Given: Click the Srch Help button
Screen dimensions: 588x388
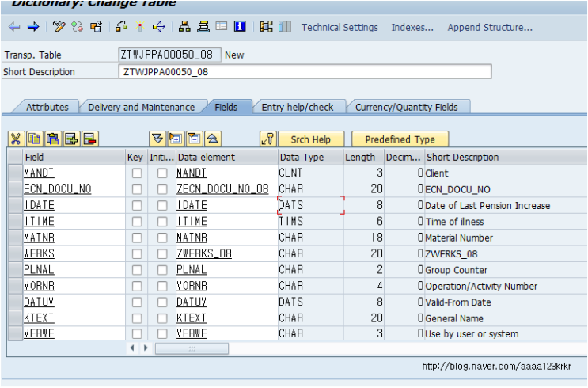Looking at the screenshot, I should [311, 139].
